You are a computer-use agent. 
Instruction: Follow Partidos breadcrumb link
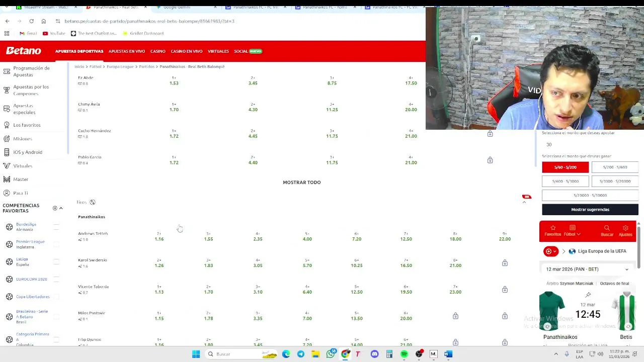pos(147,66)
